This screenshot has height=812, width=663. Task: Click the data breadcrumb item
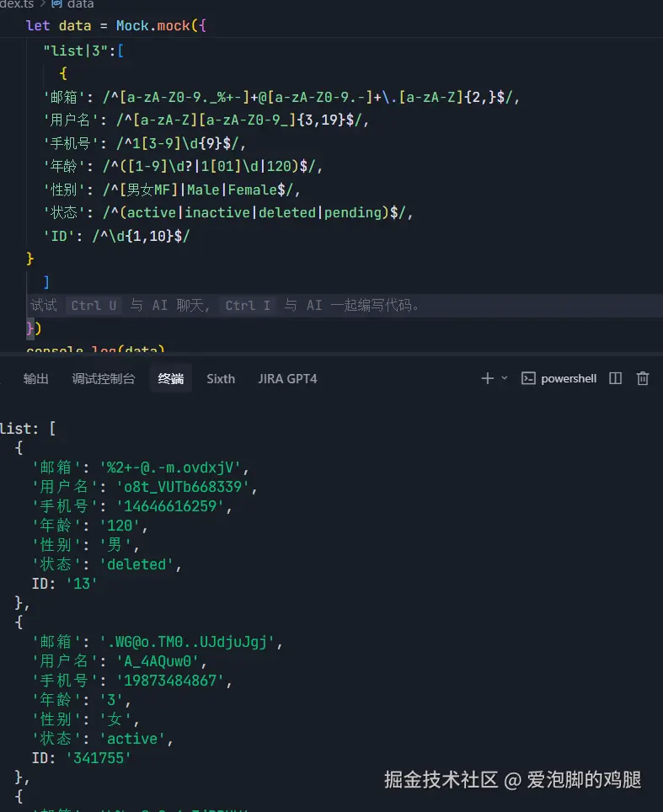[x=80, y=4]
